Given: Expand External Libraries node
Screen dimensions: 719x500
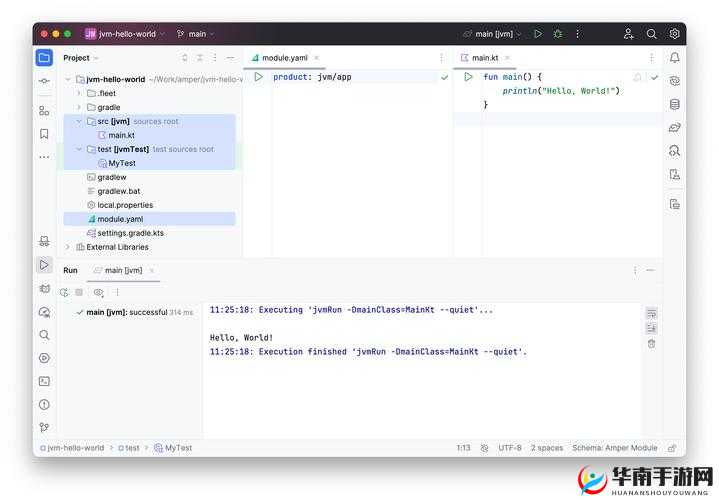Looking at the screenshot, I should click(68, 247).
